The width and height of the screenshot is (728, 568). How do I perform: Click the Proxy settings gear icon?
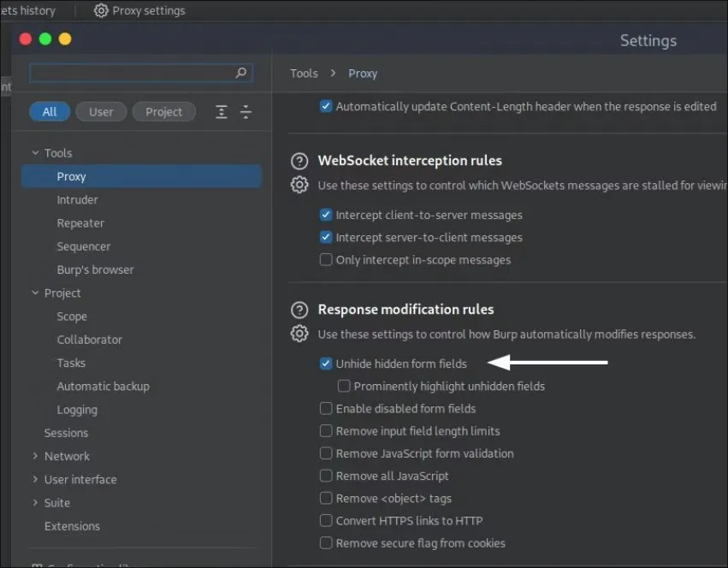tap(101, 10)
